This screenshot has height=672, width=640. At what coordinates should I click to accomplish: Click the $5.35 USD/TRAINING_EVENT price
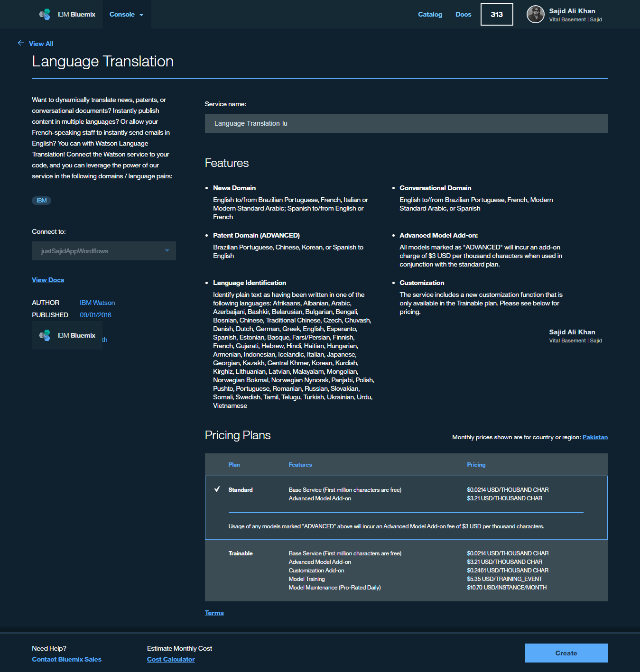pyautogui.click(x=504, y=579)
